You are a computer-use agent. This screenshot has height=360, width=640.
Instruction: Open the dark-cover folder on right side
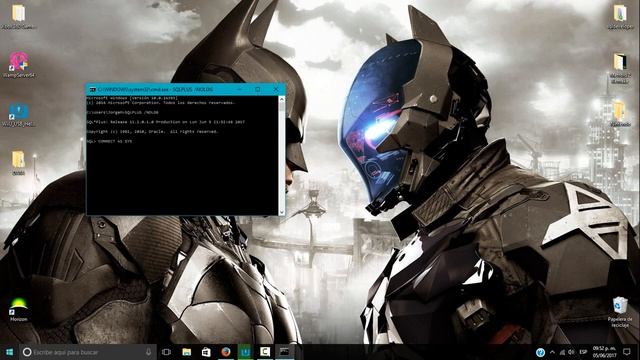coord(620,67)
